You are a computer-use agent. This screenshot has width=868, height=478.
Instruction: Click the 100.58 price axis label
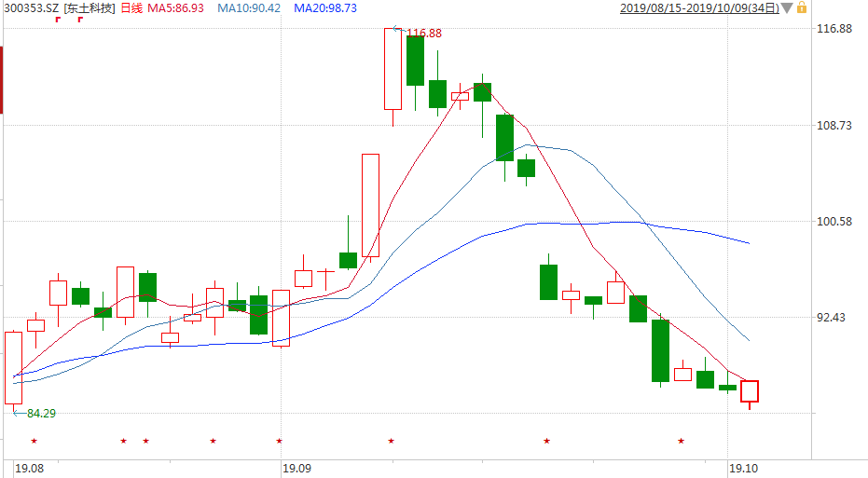(834, 222)
